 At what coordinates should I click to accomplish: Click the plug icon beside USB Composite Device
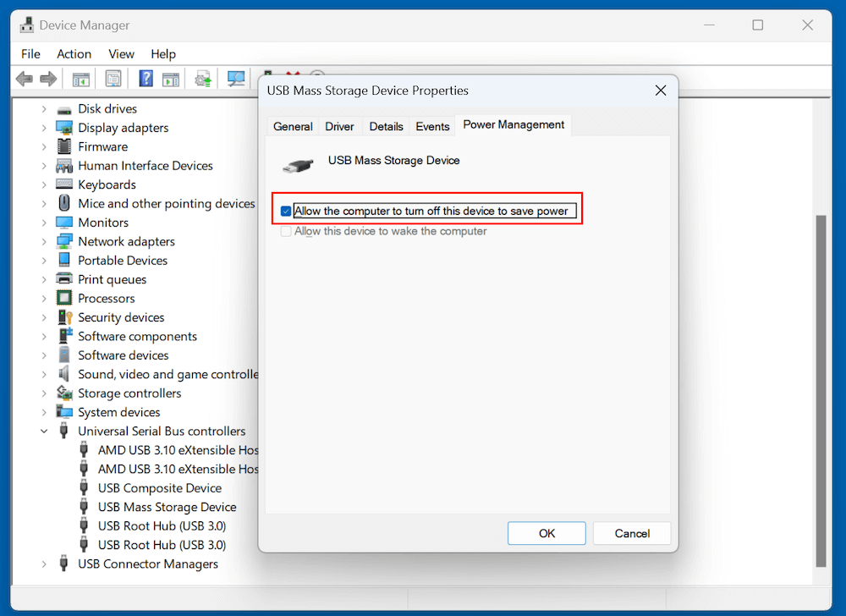click(84, 487)
